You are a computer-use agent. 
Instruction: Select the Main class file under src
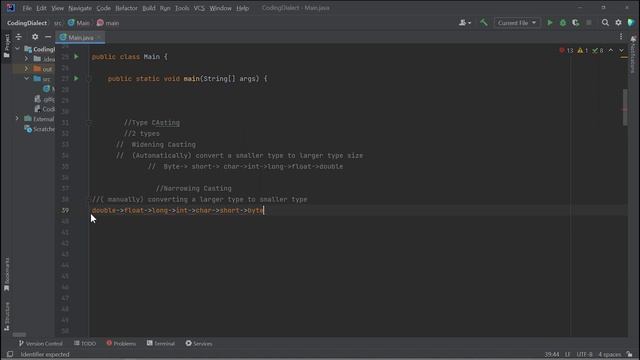[x=49, y=89]
